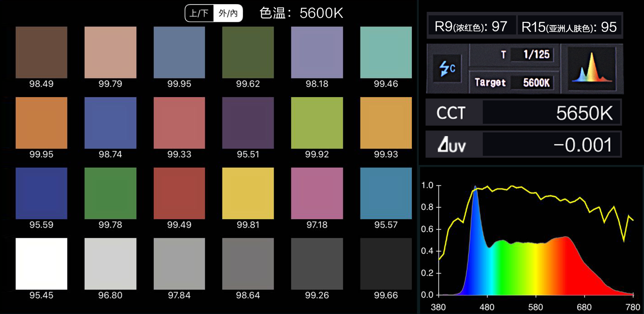Choose the orange swatch rated 99.95

(x=41, y=123)
